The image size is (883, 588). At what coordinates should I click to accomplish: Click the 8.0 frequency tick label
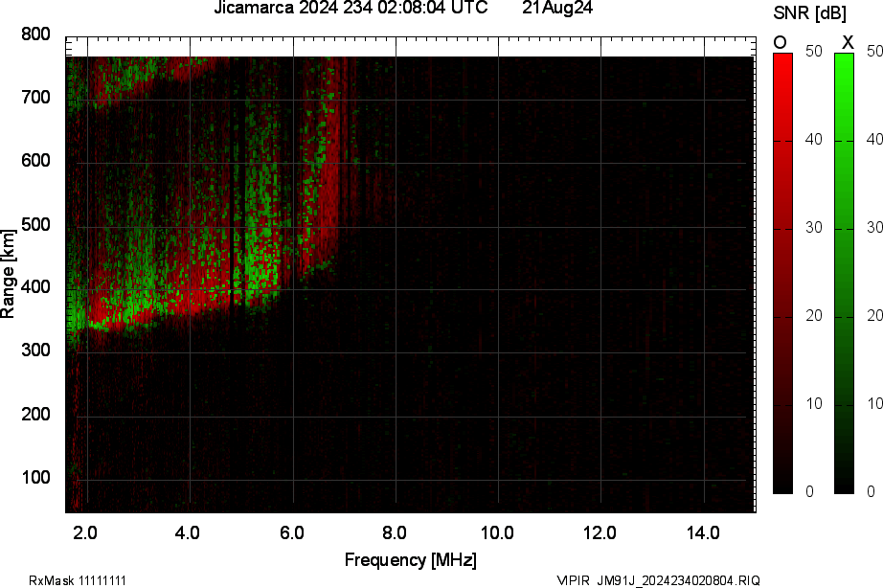(395, 532)
